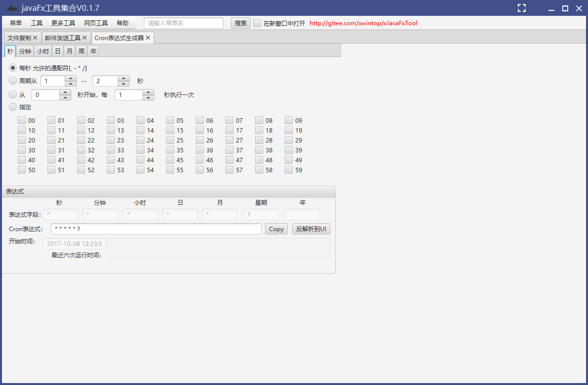Toggle the fullscreen icon in title bar
This screenshot has height=385, width=588.
click(x=522, y=8)
